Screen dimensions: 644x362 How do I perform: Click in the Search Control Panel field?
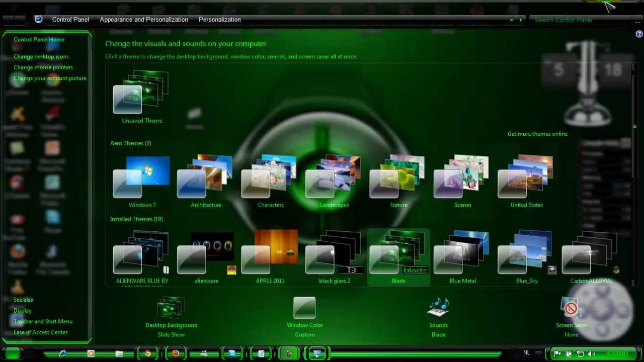[579, 20]
